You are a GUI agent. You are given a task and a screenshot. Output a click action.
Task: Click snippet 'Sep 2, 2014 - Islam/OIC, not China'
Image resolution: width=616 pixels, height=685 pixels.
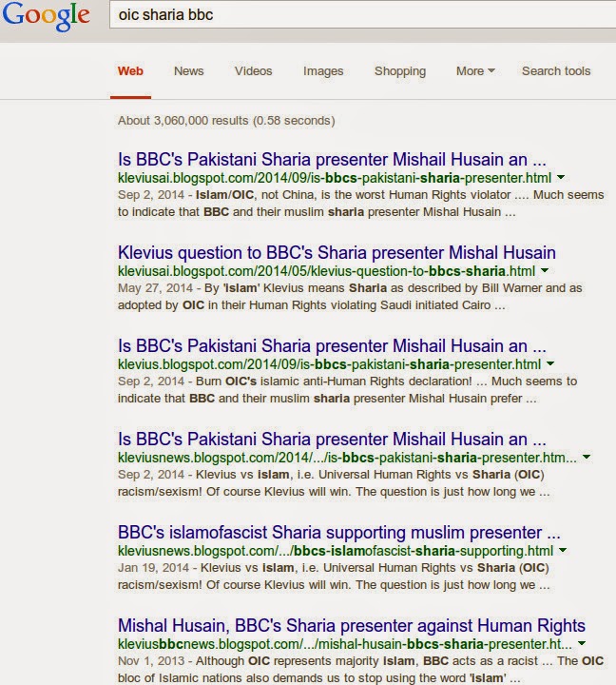pyautogui.click(x=360, y=204)
